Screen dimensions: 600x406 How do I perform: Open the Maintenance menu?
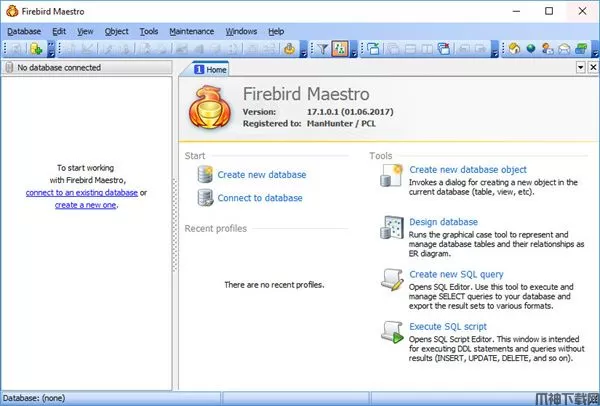pyautogui.click(x=192, y=31)
